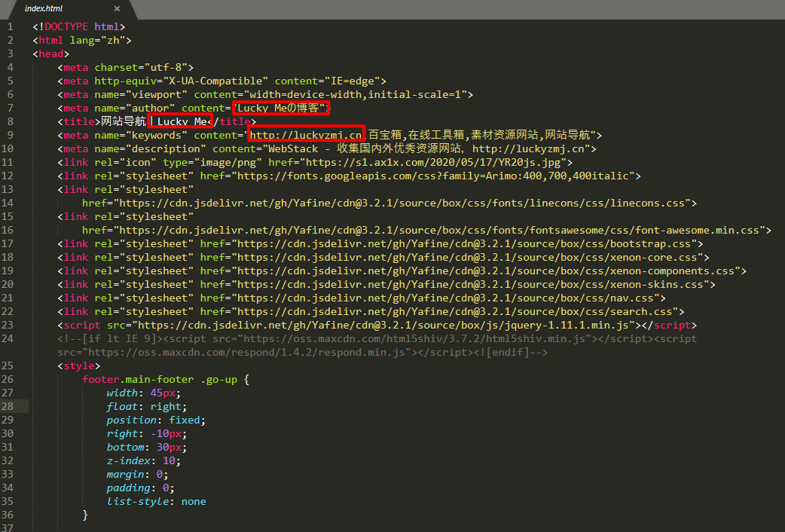The height and width of the screenshot is (532, 785).
Task: Place cursor on lang="zh" attribute
Action: 97,40
